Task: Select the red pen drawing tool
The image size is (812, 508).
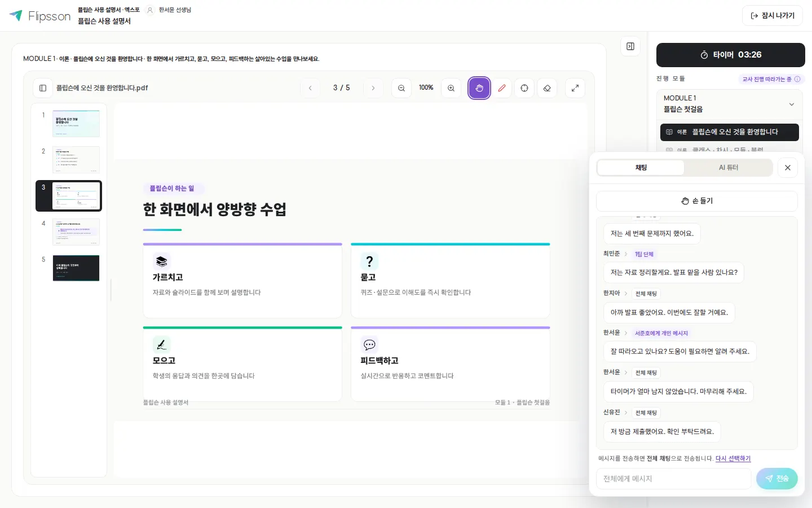Action: [502, 88]
